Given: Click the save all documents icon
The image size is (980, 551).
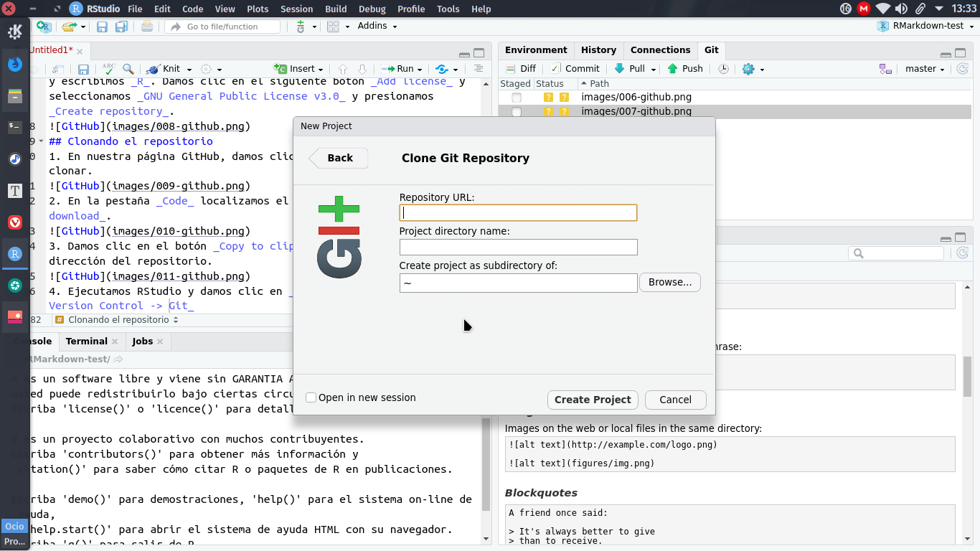Looking at the screenshot, I should pyautogui.click(x=121, y=27).
